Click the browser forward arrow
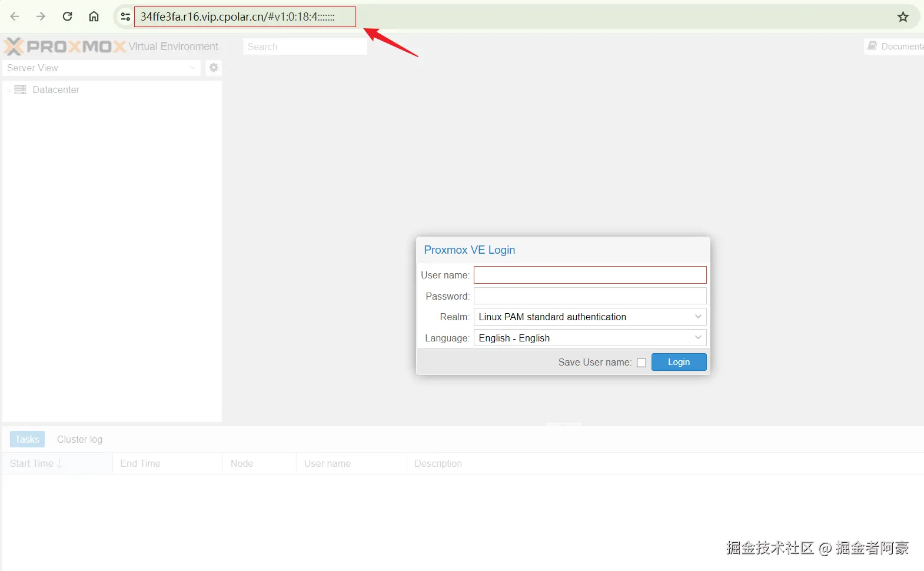Viewport: 924px width, 571px height. click(41, 16)
